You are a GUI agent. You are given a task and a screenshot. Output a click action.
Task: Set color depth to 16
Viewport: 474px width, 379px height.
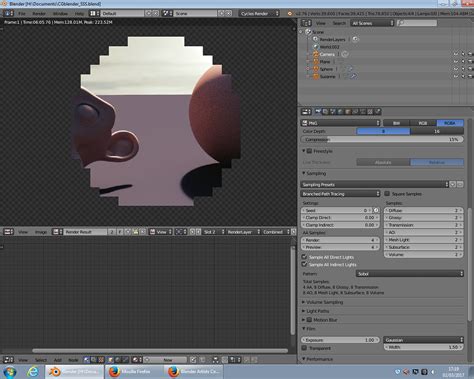pyautogui.click(x=437, y=131)
